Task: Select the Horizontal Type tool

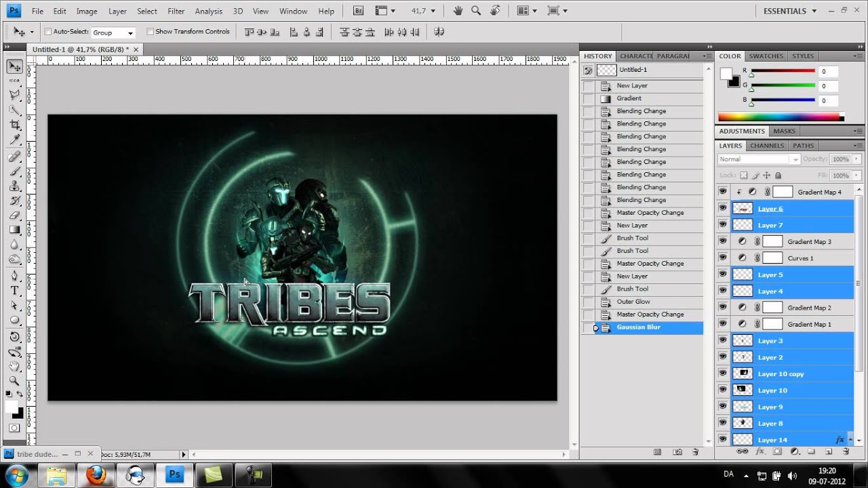Action: (x=14, y=291)
